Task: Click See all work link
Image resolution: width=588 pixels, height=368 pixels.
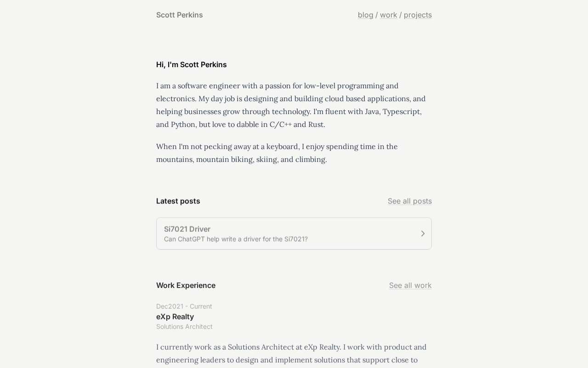Action: (410, 285)
